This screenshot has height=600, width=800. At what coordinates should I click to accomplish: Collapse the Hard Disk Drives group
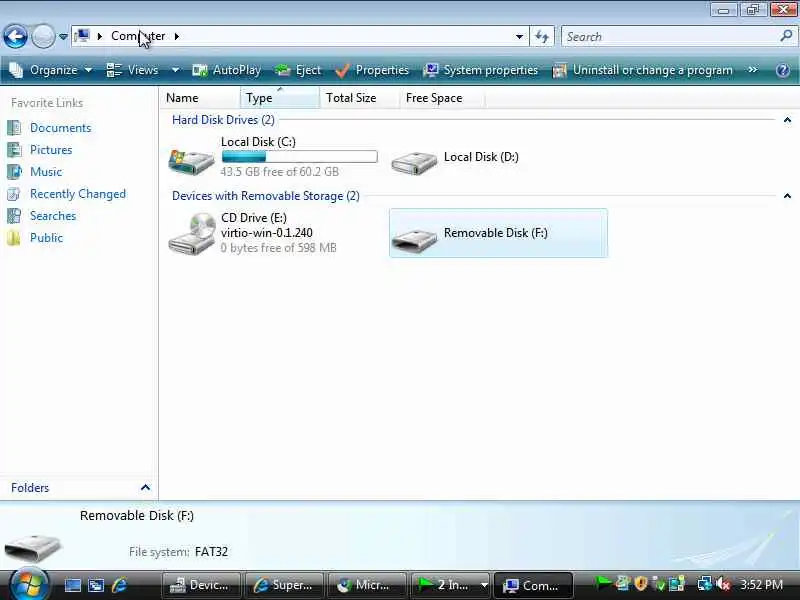coord(787,120)
